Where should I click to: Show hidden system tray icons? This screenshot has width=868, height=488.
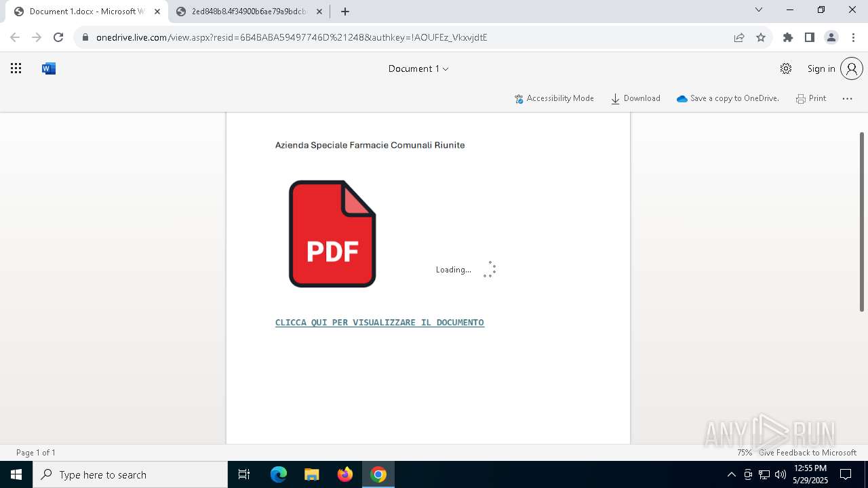click(x=731, y=474)
